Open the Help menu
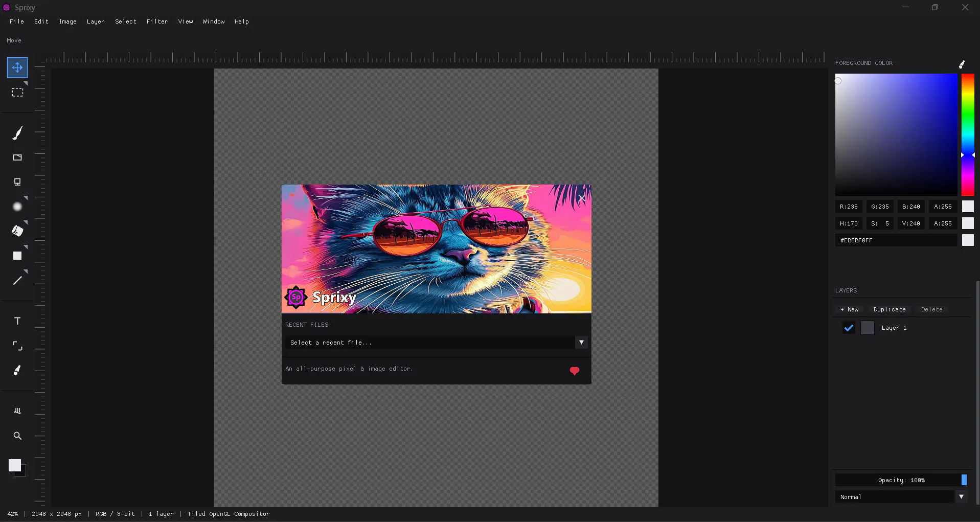 pos(242,21)
